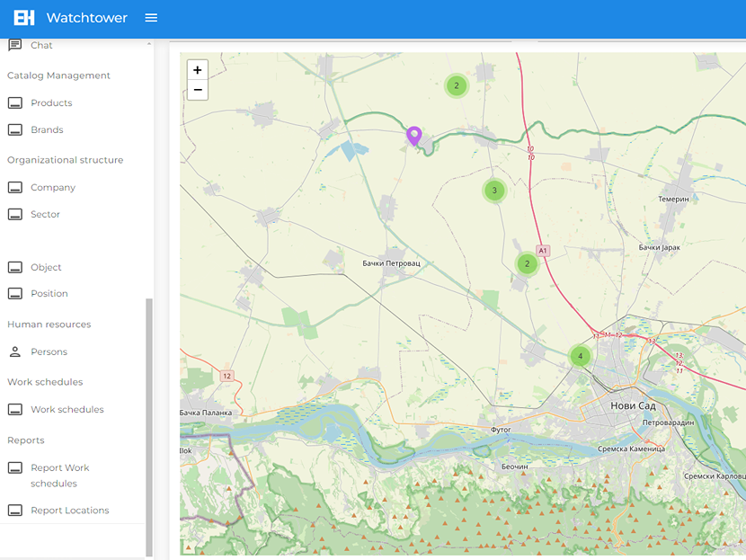Open Work schedules from the sidebar
Viewport: 746px width, 560px height.
[67, 410]
